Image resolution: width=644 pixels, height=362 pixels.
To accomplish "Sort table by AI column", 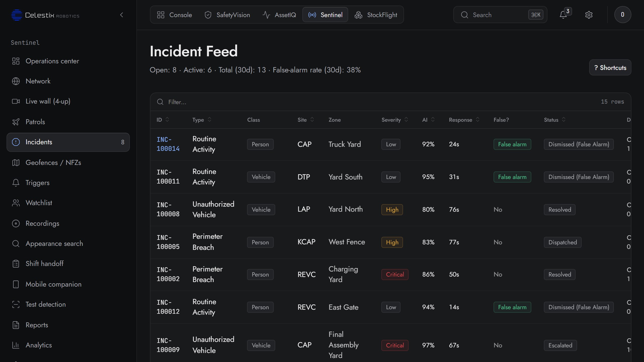I will click(x=428, y=120).
